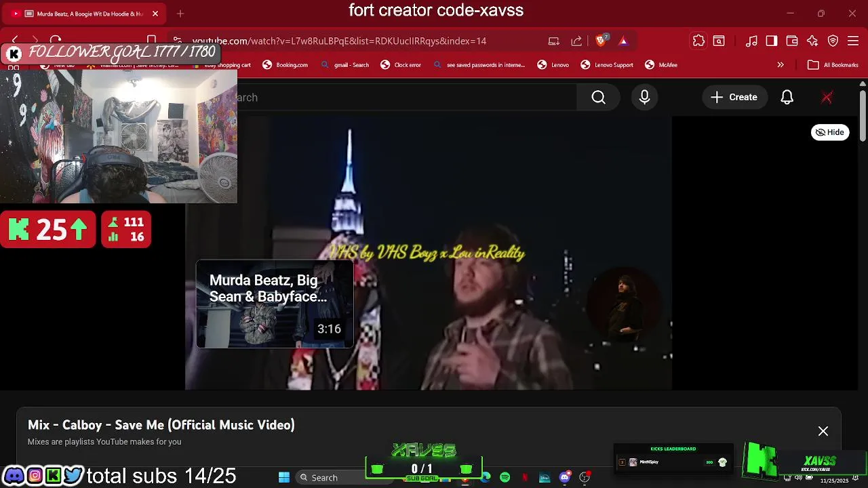868x488 pixels.
Task: Open the Extensions puzzle-piece icon
Action: pos(698,41)
